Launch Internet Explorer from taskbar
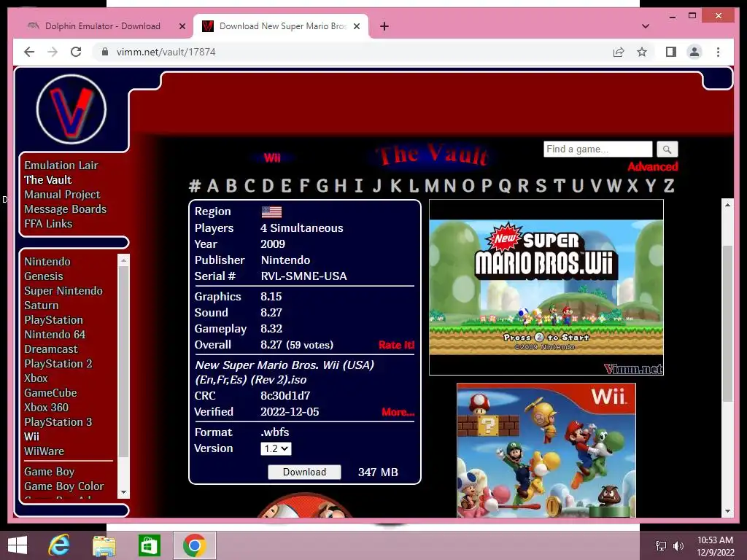 pos(59,545)
